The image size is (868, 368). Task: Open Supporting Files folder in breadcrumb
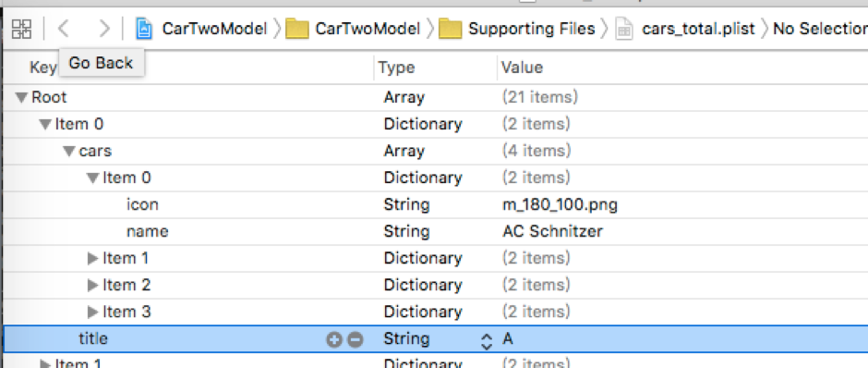(517, 29)
